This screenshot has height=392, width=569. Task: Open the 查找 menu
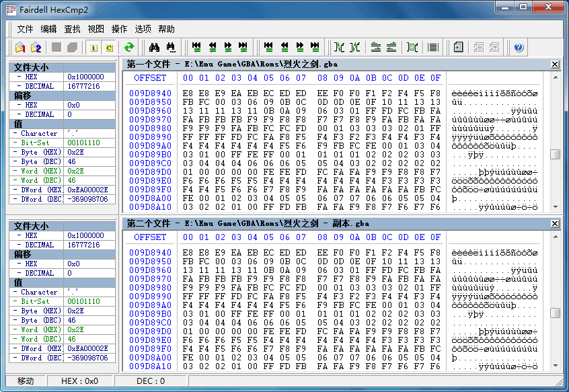click(69, 29)
